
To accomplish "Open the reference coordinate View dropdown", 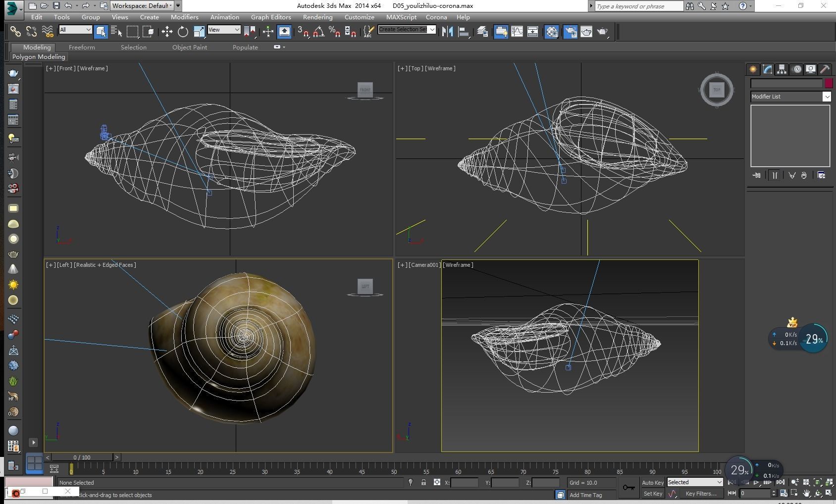I will 224,30.
